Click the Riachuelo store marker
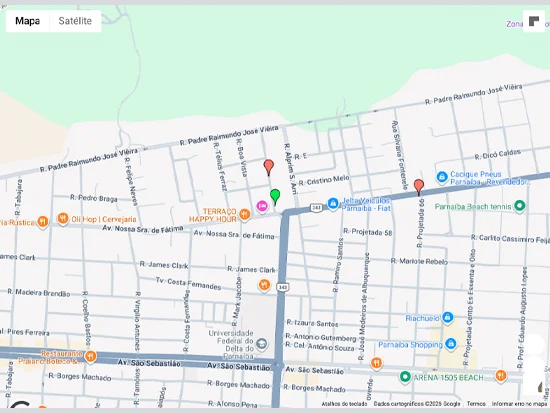The image size is (550, 413). 447,318
